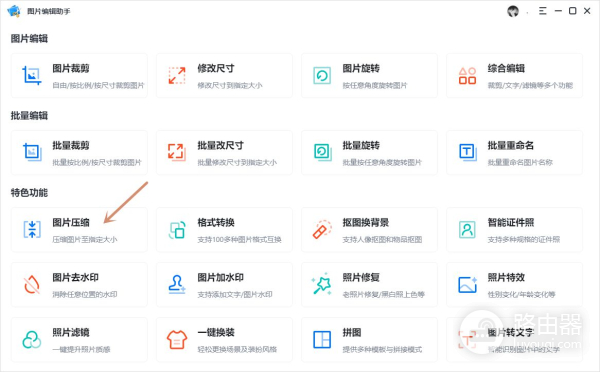
Task: Select the 批量旋转 title
Action: coord(361,145)
